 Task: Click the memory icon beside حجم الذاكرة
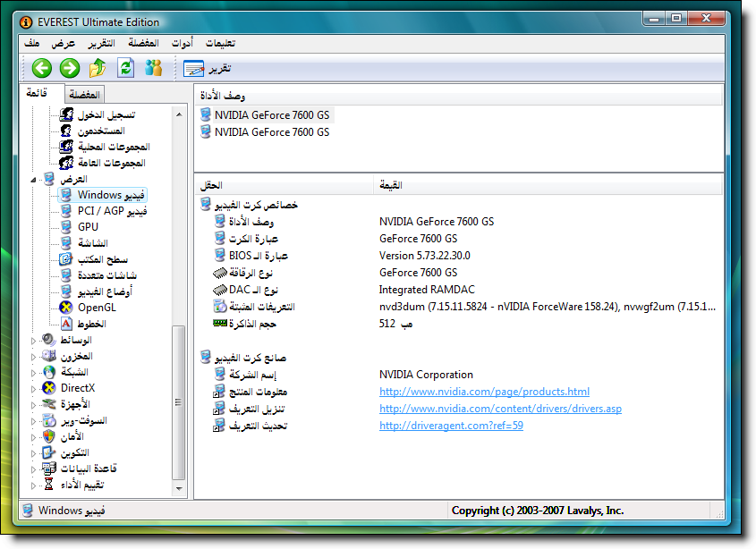pyautogui.click(x=220, y=323)
